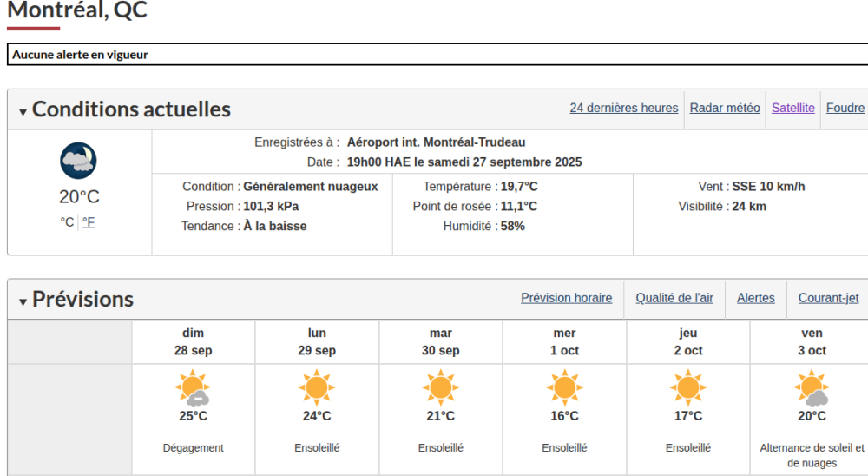Click the current conditions cloudy night icon
This screenshot has height=476, width=868.
click(x=78, y=161)
